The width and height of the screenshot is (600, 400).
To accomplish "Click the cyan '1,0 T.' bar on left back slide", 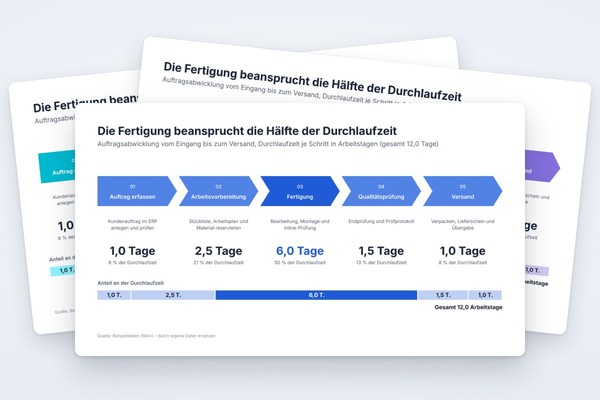I will point(63,271).
